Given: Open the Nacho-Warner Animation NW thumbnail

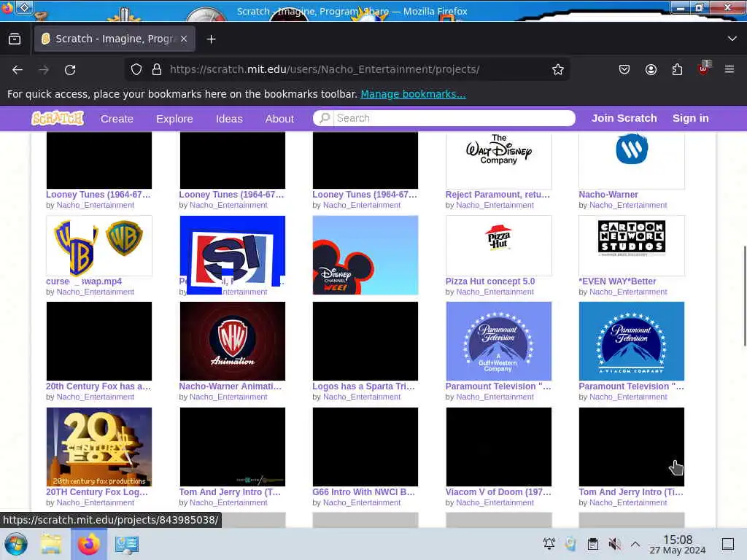Looking at the screenshot, I should click(x=233, y=341).
